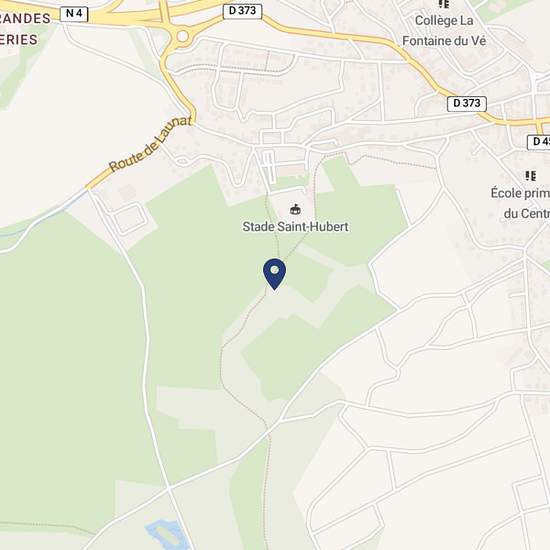
Task: Select the Stade Saint-Hubert stadium icon
Action: tap(295, 209)
